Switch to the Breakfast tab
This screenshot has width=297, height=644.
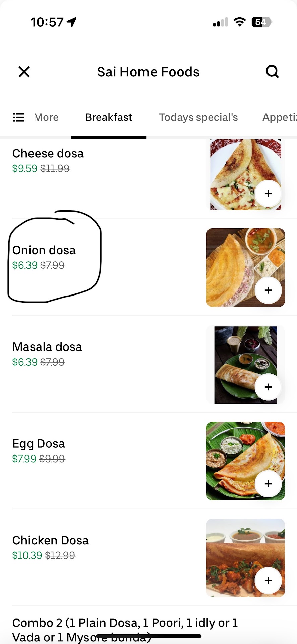click(x=109, y=117)
